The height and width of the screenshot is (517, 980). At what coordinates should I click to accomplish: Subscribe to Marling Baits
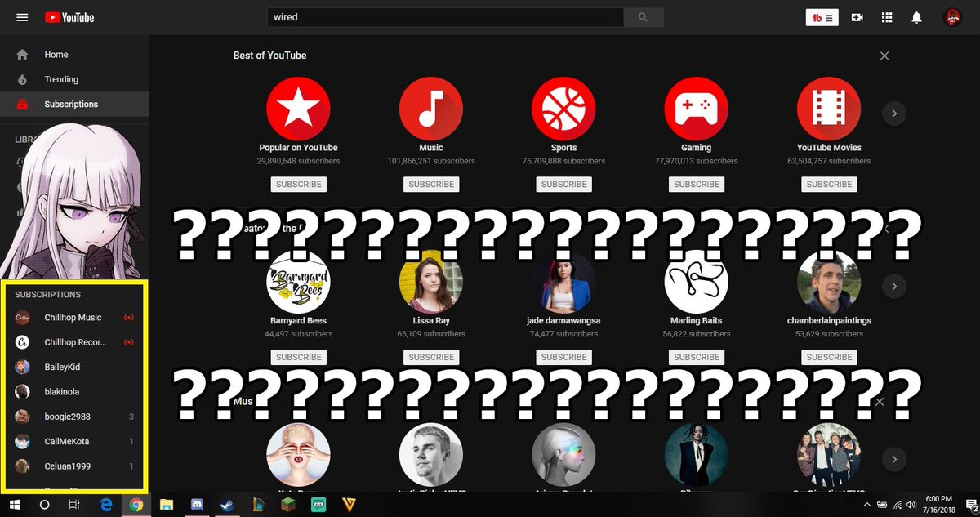697,357
